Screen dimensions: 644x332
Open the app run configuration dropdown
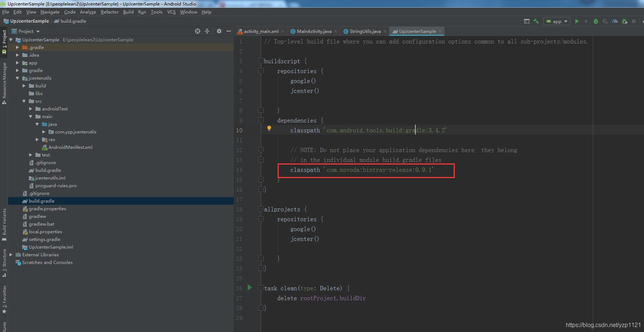click(557, 21)
